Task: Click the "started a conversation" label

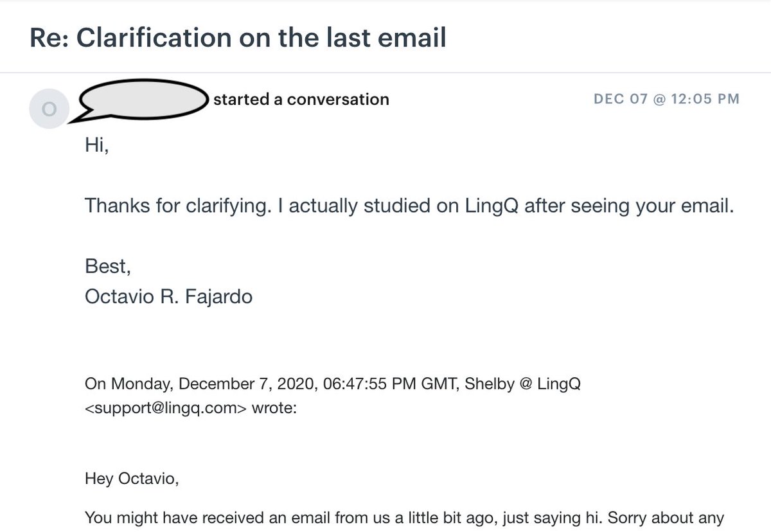Action: click(x=301, y=99)
